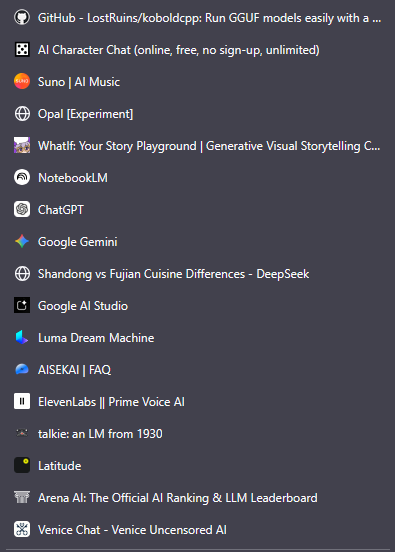Click the Venice Chat keys favicon
Screen dimensions: 395x552
(x=22, y=529)
